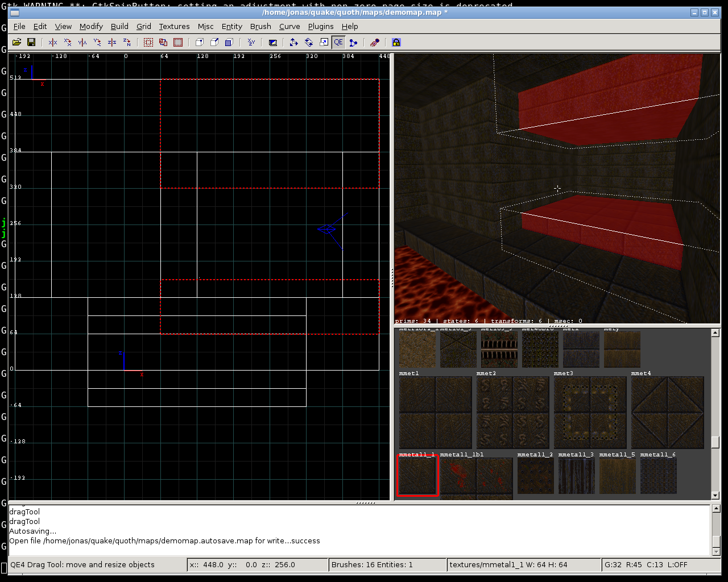Click the x-axis Flip icon

[53, 42]
